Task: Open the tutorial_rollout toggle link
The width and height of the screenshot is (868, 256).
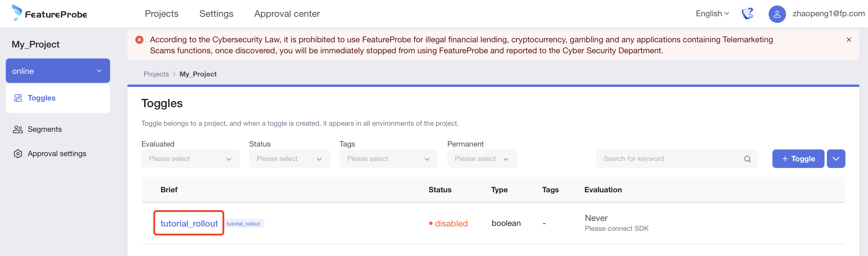Action: [x=189, y=224]
